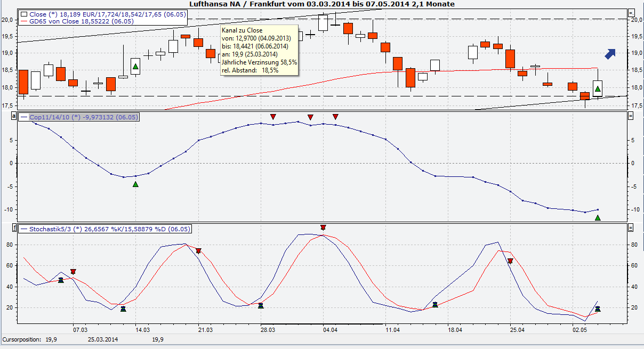Select the middle red Coppock sell marker
This screenshot has height=349, width=644.
tap(310, 117)
